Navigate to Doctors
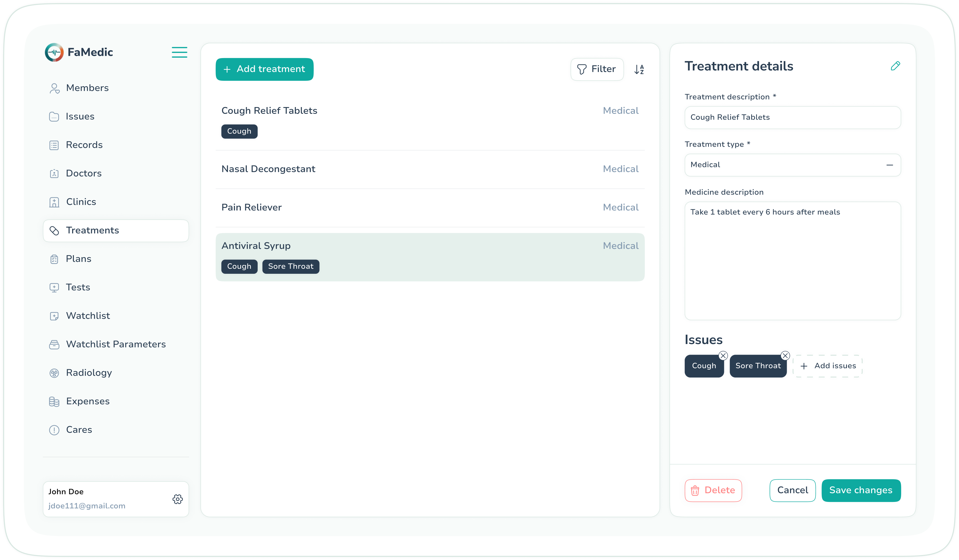Screen dimensions: 959x560 click(116, 174)
